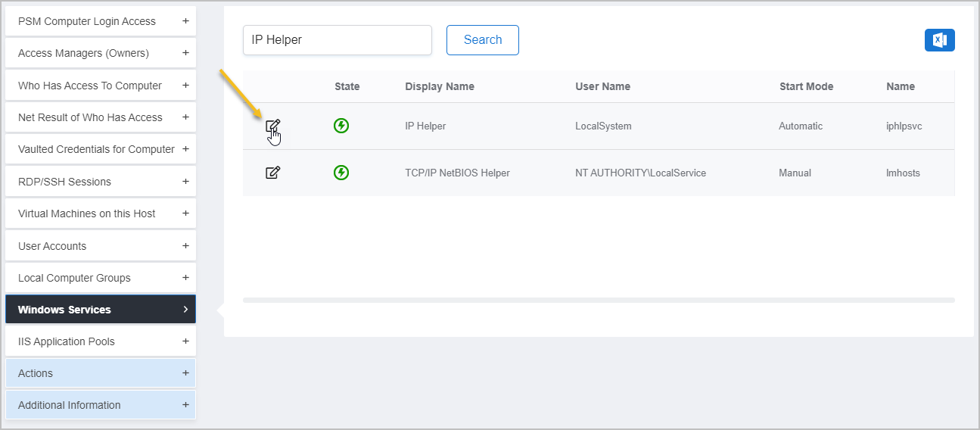Select the Windows Services menu item
This screenshot has width=980, height=430.
100,310
